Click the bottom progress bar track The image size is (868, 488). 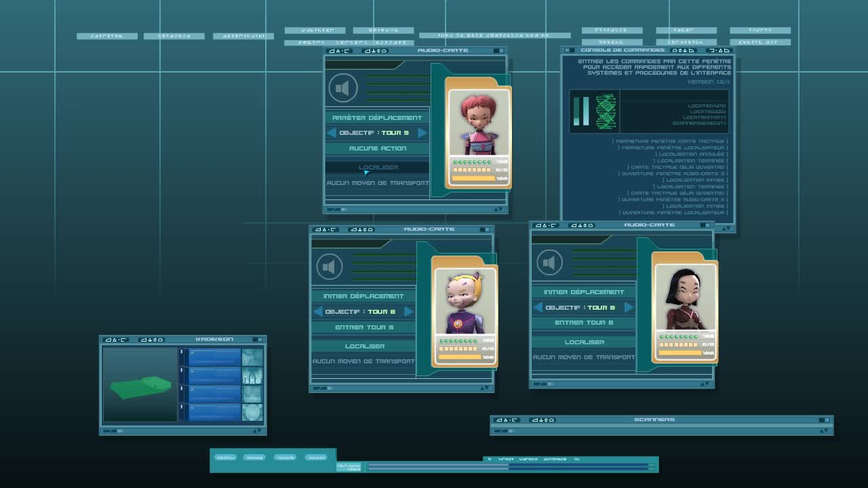click(507, 466)
